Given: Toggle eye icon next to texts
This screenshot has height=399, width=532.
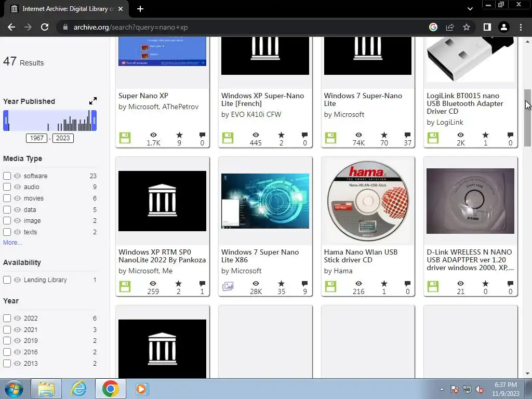Looking at the screenshot, I should [x=17, y=232].
